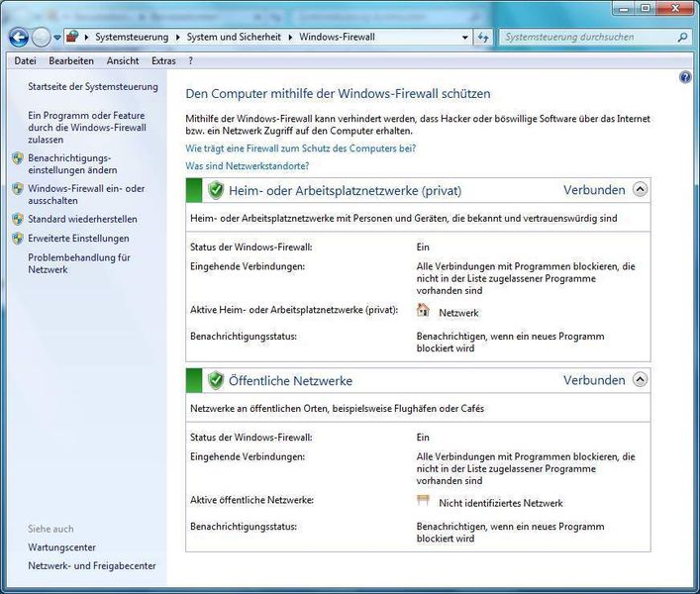This screenshot has width=700, height=594.
Task: Close the Windows-Firewall window
Action: pos(675,8)
